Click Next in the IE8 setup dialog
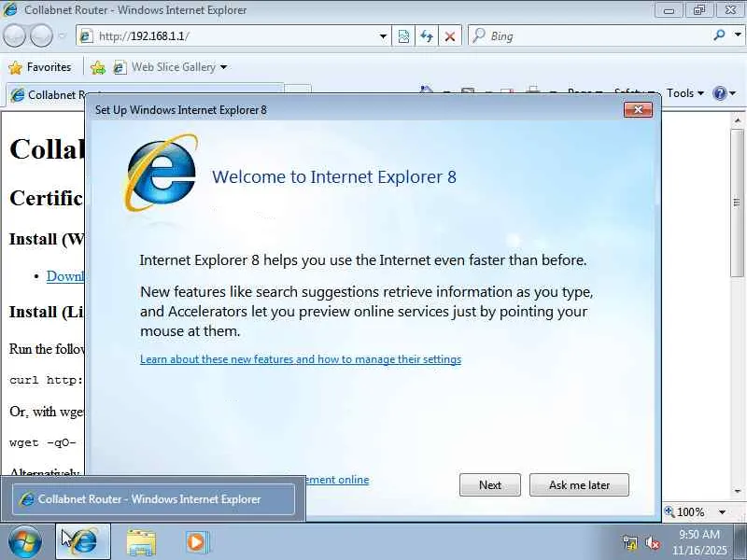The width and height of the screenshot is (747, 560). tap(489, 484)
